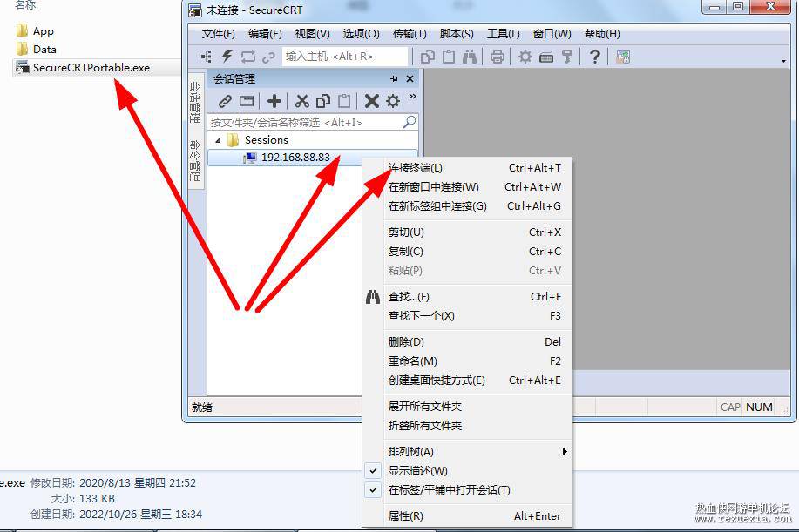The image size is (799, 532).
Task: Open the 选项(O) menu
Action: tap(361, 34)
